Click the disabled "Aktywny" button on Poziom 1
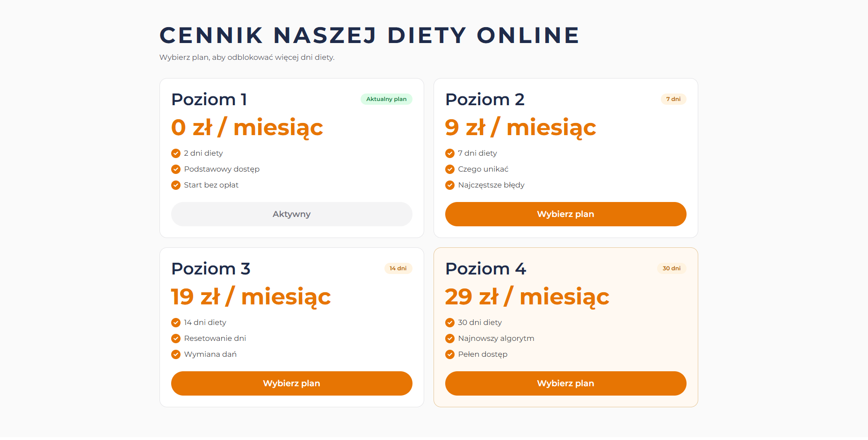The image size is (868, 440). pyautogui.click(x=291, y=214)
